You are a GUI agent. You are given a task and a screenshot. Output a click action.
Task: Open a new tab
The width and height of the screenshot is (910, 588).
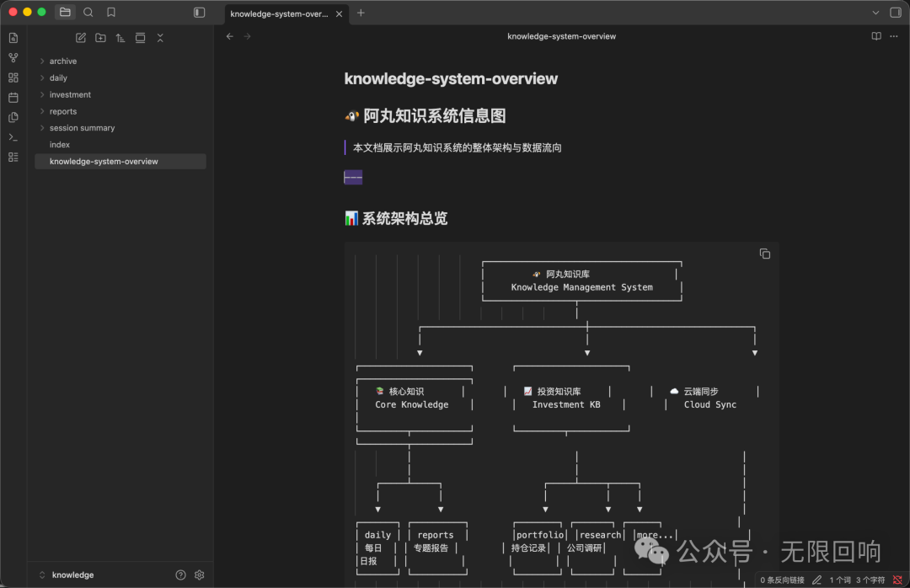(361, 13)
